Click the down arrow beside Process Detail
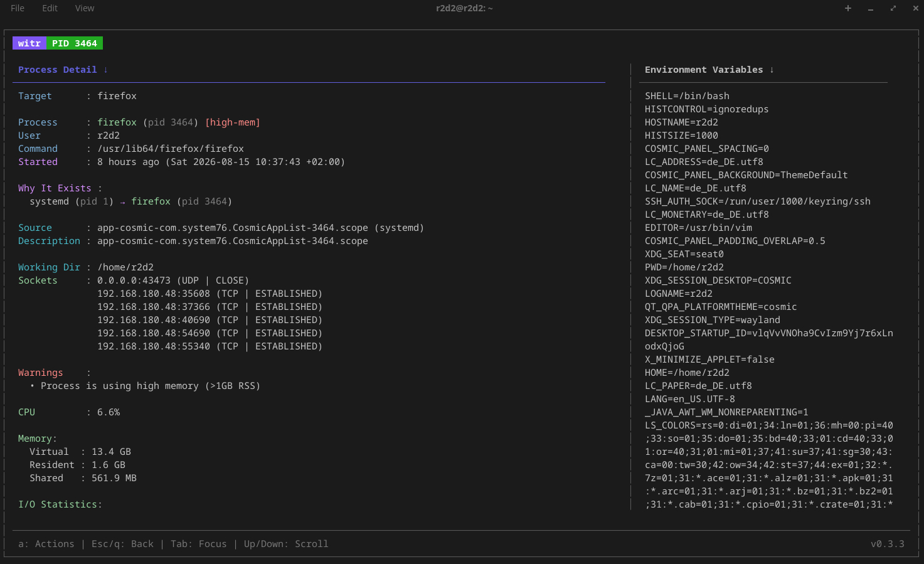 pos(105,70)
